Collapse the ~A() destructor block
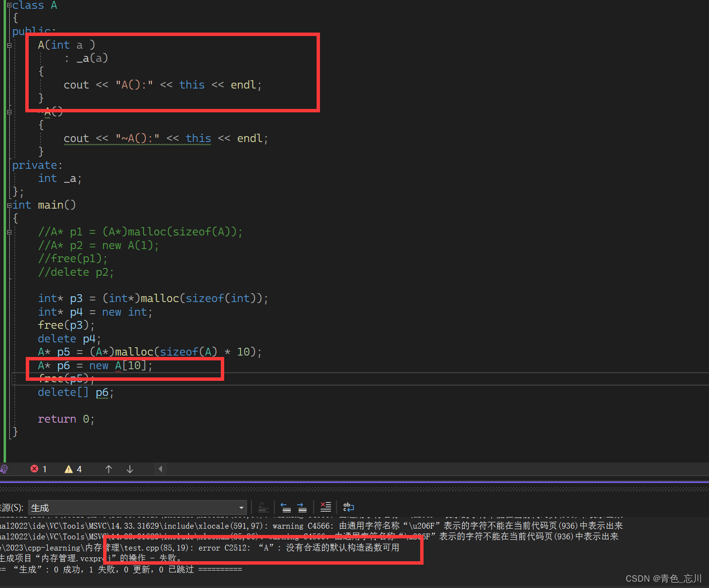This screenshot has width=709, height=588. pos(9,112)
